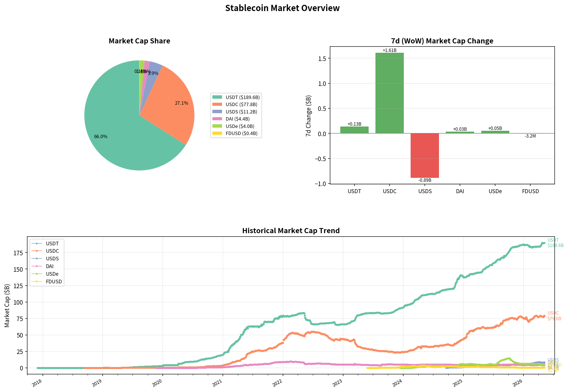Click the "Market Cap ($B)" y-axis label
Image resolution: width=568 pixels, height=392 pixels.
pos(7,305)
